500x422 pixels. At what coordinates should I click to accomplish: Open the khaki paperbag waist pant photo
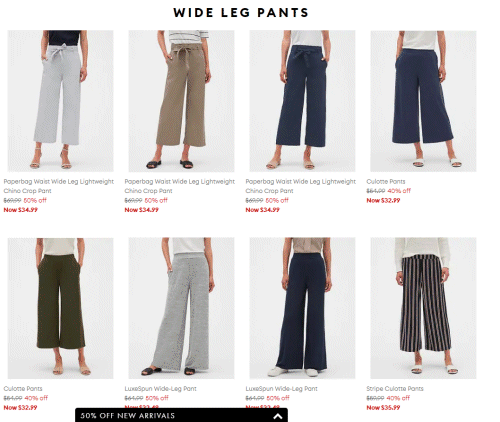(181, 101)
